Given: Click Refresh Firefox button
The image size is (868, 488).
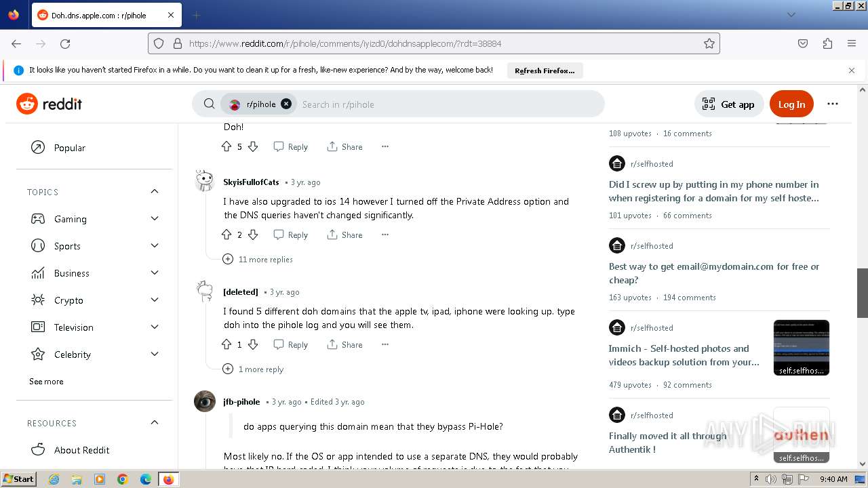Looking at the screenshot, I should coord(545,70).
